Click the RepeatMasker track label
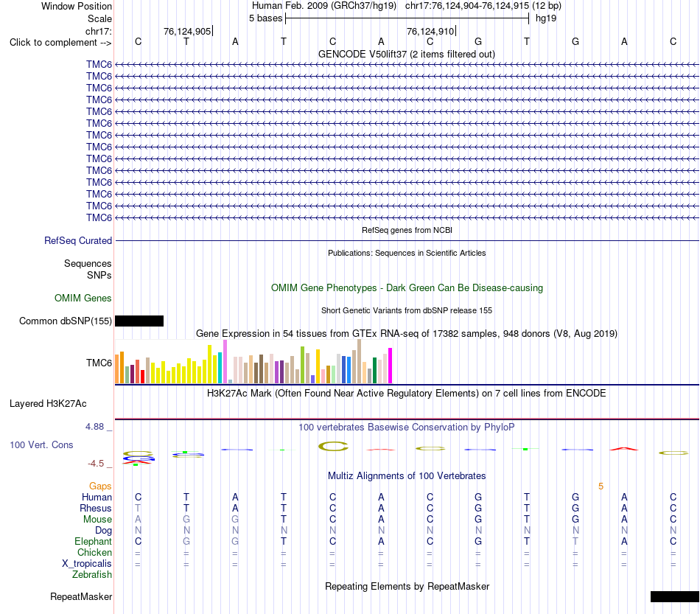The image size is (700, 614). click(x=81, y=596)
